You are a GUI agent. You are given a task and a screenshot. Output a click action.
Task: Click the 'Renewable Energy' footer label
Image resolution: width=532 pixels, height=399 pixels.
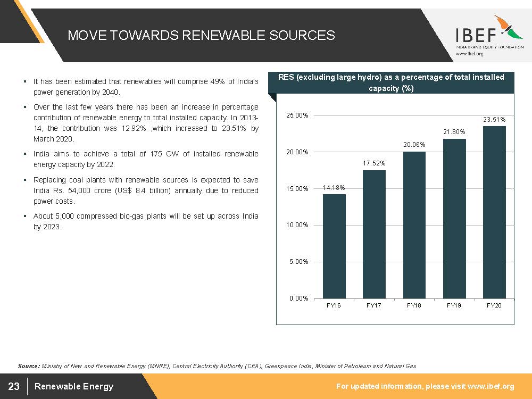point(74,386)
